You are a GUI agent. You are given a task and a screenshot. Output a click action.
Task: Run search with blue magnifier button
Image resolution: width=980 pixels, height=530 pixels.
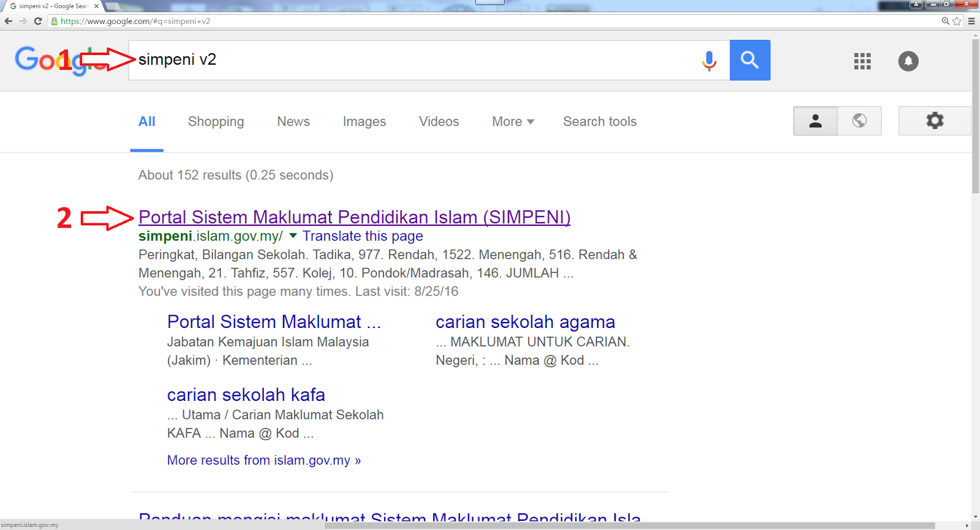[x=750, y=60]
